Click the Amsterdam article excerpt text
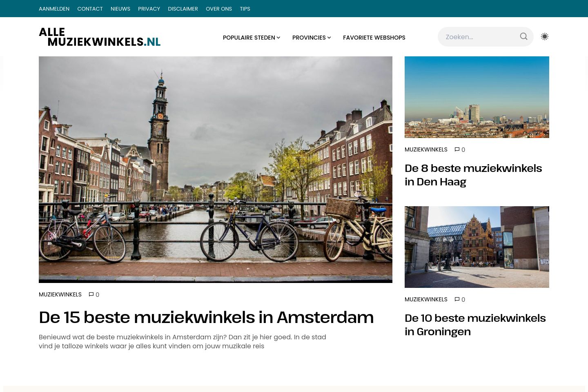The image size is (588, 392). [x=183, y=341]
